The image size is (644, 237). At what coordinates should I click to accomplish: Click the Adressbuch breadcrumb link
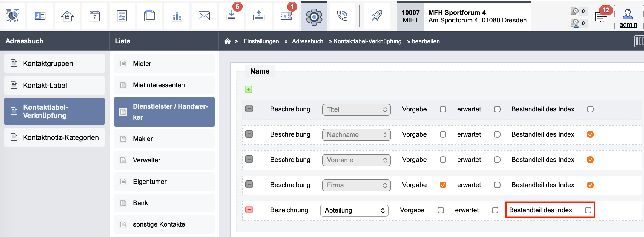[x=307, y=41]
